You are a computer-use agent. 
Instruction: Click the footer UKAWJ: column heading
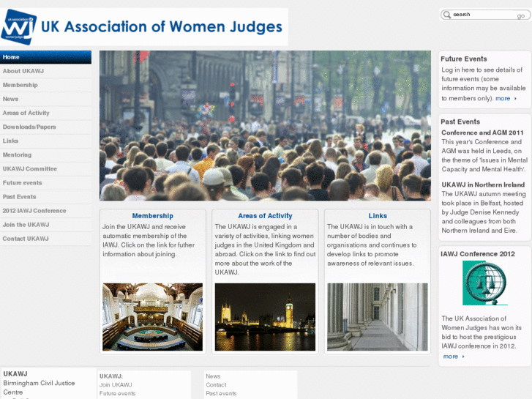pos(111,376)
